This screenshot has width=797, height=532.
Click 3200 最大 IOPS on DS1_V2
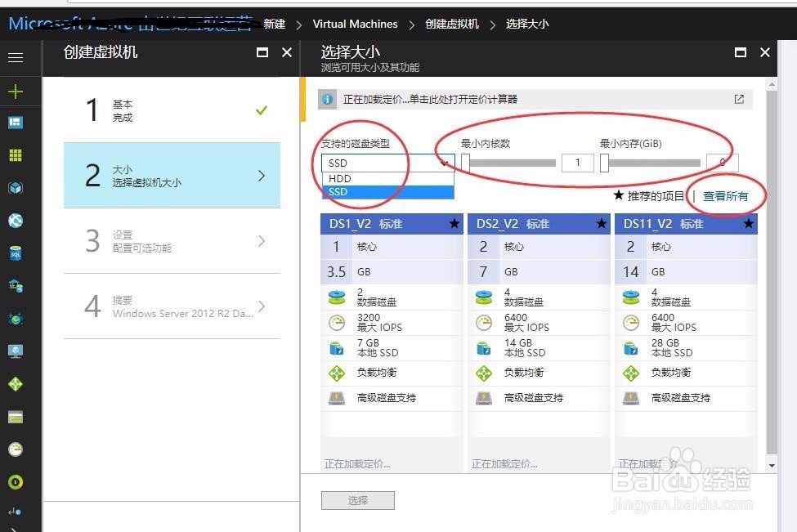click(x=379, y=323)
